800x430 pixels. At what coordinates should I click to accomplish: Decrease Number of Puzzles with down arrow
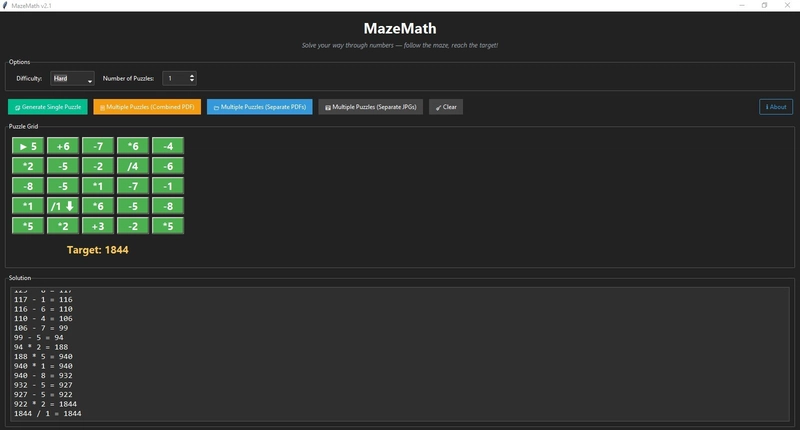pos(192,81)
